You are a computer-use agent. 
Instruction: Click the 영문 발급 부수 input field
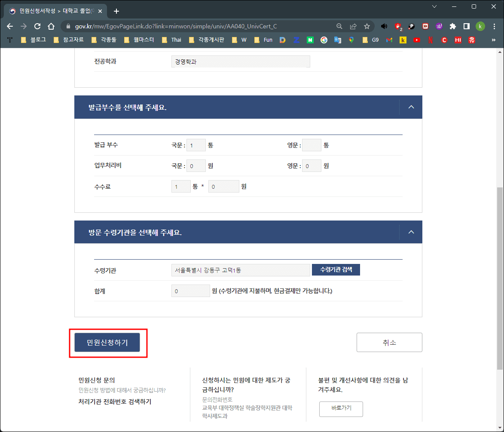pyautogui.click(x=312, y=145)
